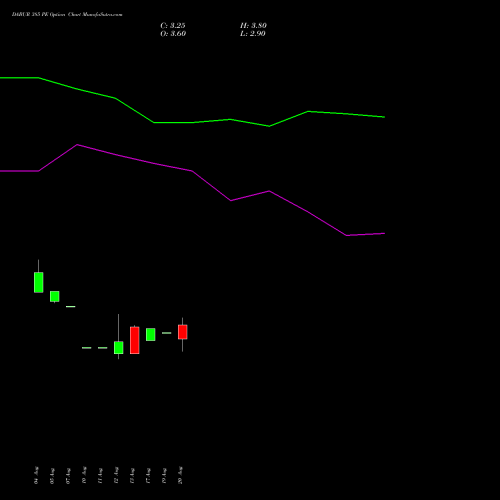Click the '17 Aug' date axis label

tap(148, 475)
